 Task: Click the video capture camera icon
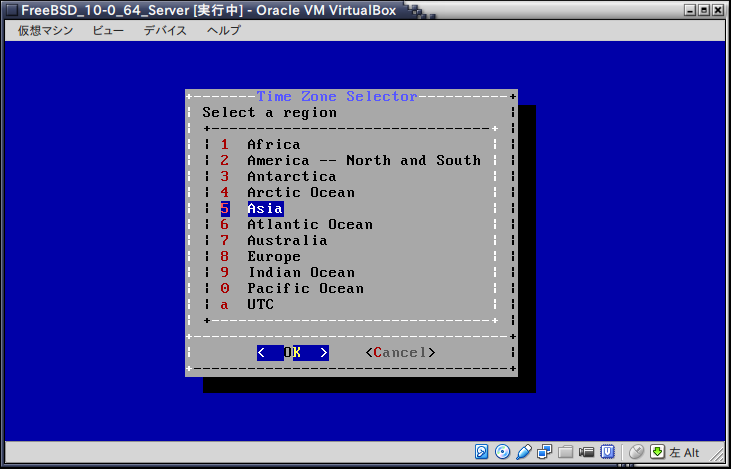[587, 452]
